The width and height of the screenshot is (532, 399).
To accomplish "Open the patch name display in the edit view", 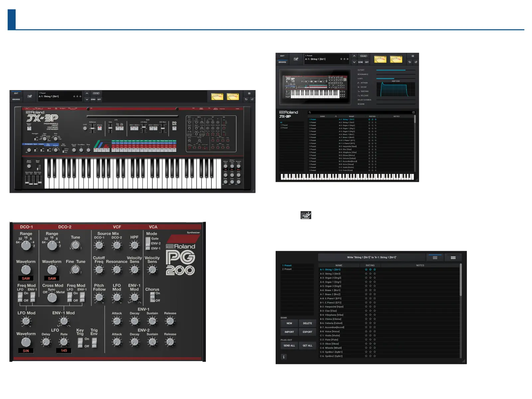I will (x=60, y=96).
